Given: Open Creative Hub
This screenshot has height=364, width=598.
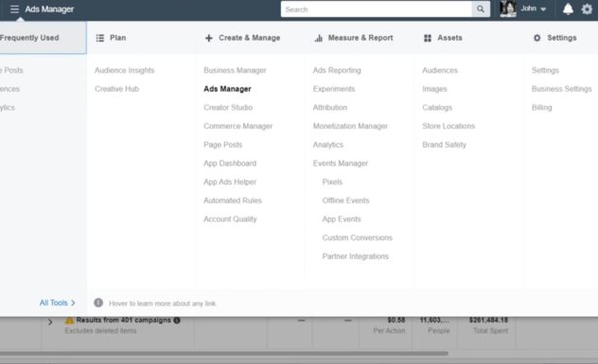Looking at the screenshot, I should click(116, 89).
